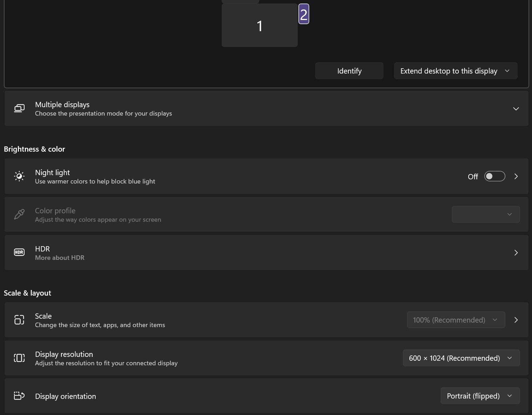Open the Extend desktop to this display menu
This screenshot has width=532, height=415.
[x=455, y=71]
